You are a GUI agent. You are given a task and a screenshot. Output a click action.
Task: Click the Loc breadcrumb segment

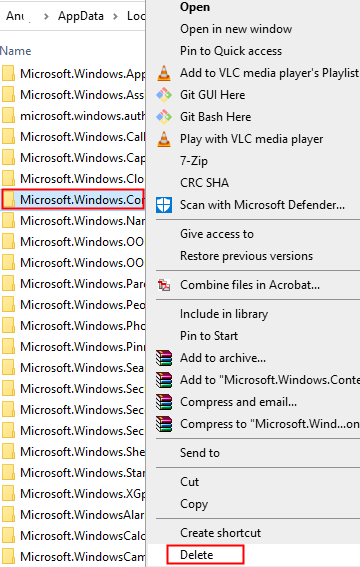[x=136, y=16]
